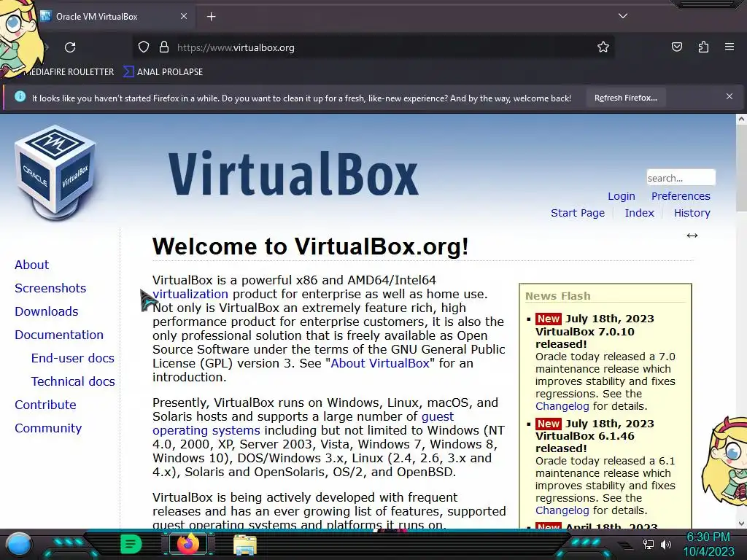The width and height of the screenshot is (747, 560).
Task: Open the Changelog link for VirtualBox 6.1.46
Action: pos(562,510)
